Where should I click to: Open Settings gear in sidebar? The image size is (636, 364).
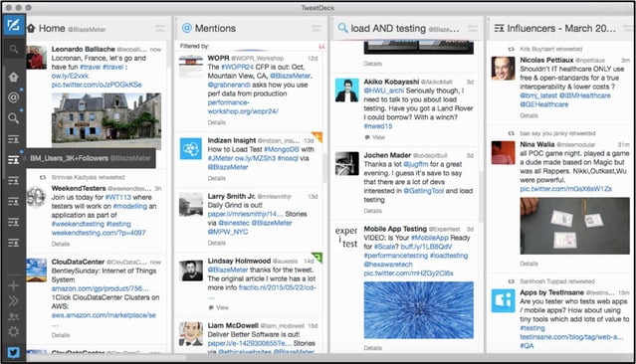click(13, 332)
